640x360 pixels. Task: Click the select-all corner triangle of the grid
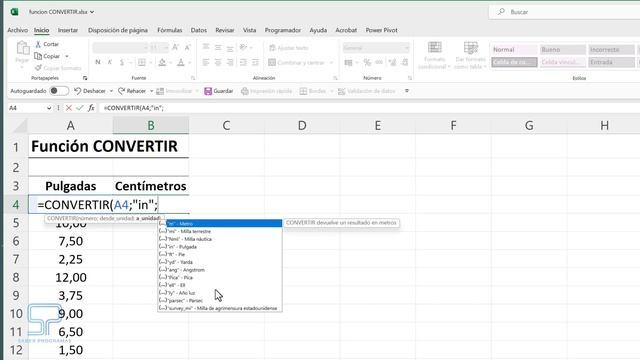[20, 126]
